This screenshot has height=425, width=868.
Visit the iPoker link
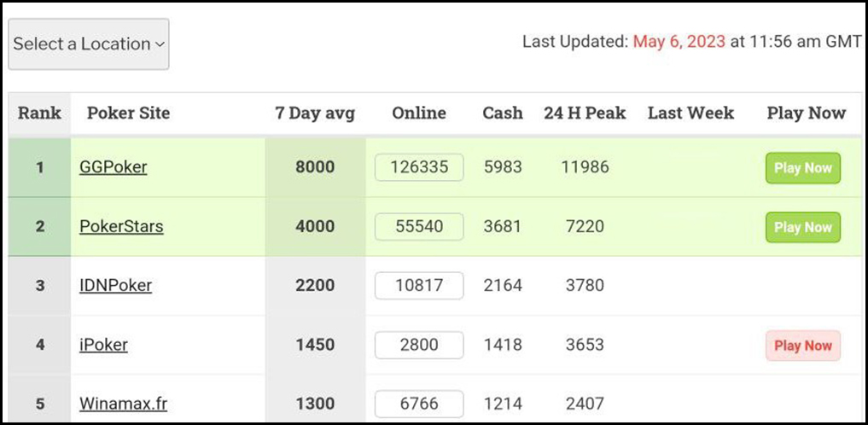click(x=103, y=346)
